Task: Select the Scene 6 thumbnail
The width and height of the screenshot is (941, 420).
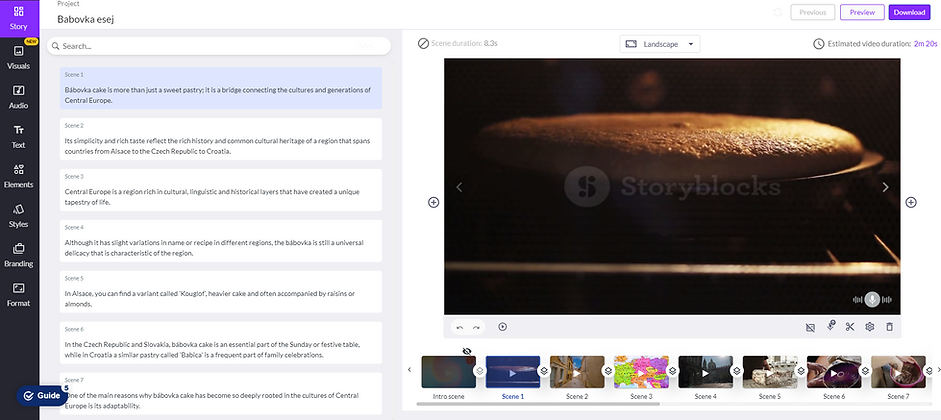Action: click(834, 372)
